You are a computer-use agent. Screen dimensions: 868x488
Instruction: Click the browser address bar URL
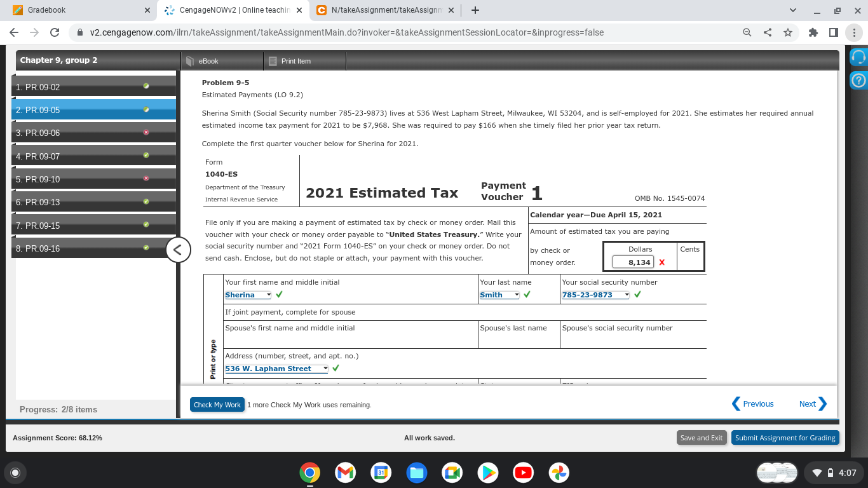[x=347, y=32]
